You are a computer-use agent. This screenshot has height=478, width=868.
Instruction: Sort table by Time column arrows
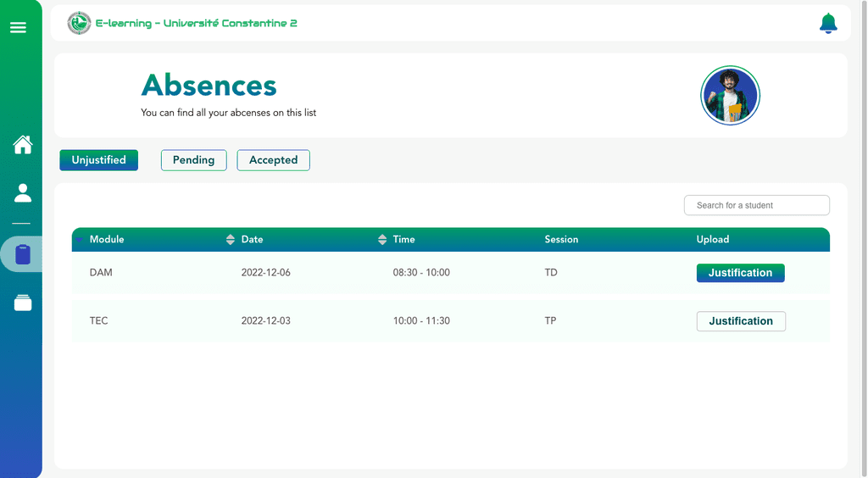point(382,240)
